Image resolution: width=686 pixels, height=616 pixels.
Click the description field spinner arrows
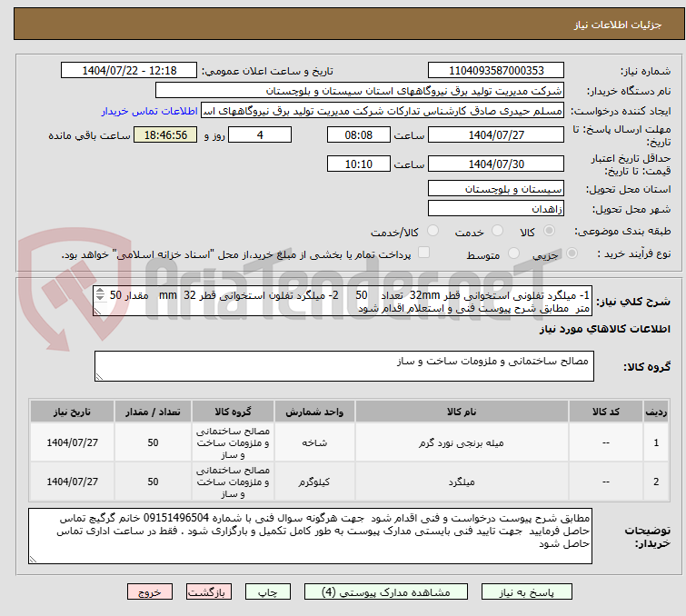click(100, 294)
